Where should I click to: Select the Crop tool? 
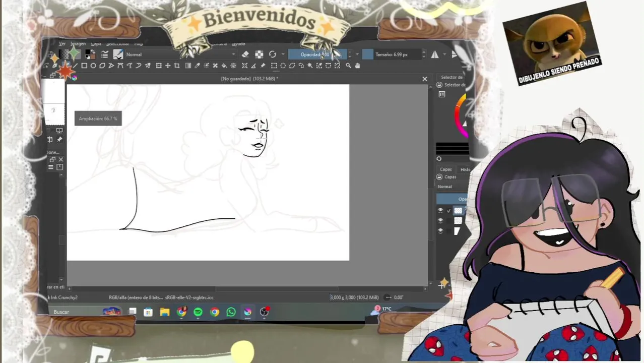[x=177, y=66]
